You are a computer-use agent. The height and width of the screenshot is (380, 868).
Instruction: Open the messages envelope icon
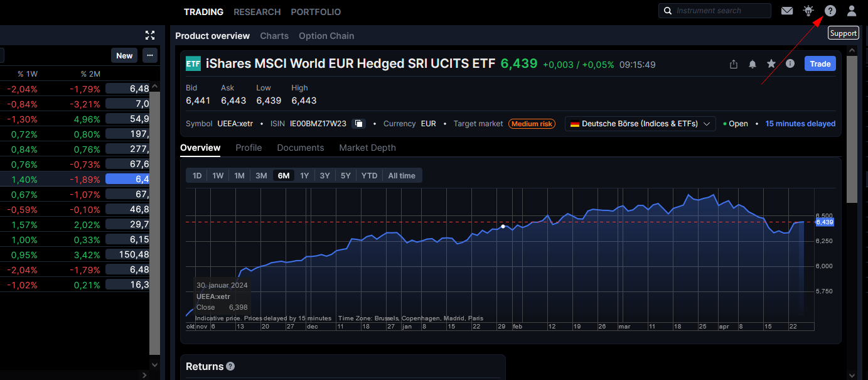pyautogui.click(x=786, y=11)
